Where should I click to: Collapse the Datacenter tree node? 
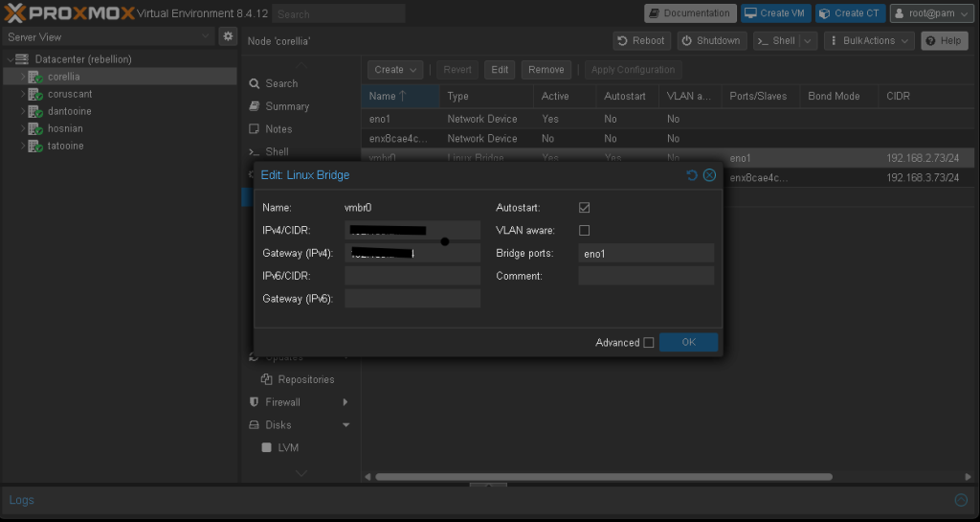(10, 59)
